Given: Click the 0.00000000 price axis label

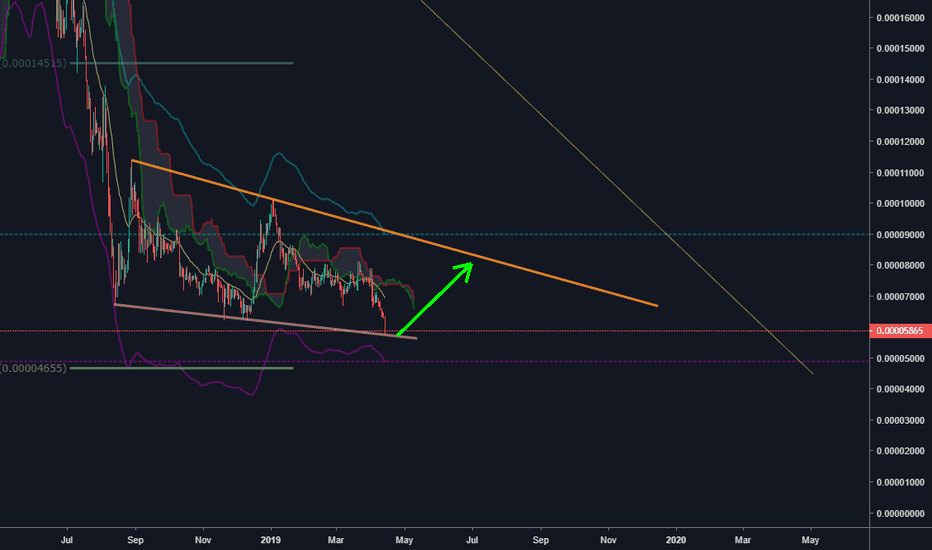Looking at the screenshot, I should tap(900, 513).
